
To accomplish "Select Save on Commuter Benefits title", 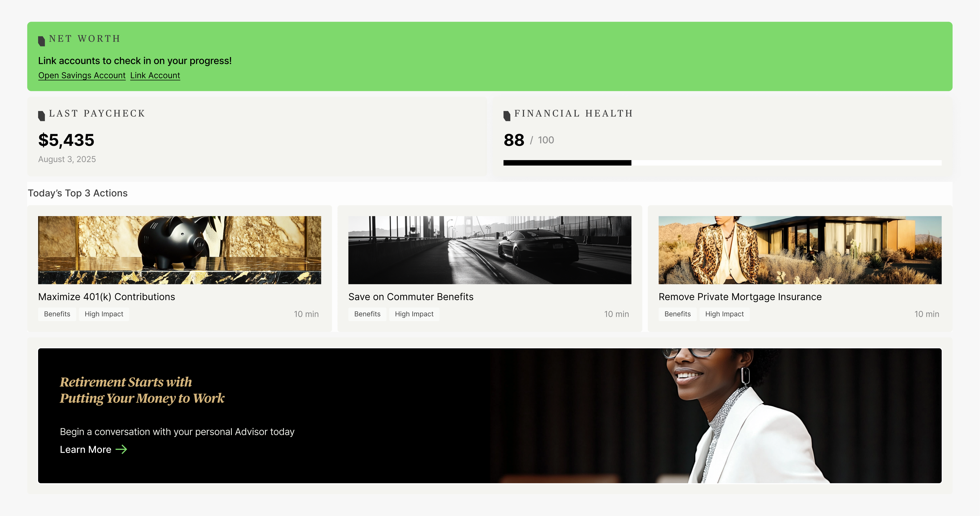I will [411, 297].
